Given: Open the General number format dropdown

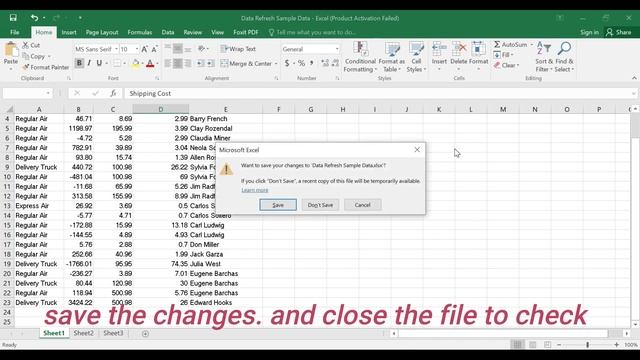Looking at the screenshot, I should click(x=336, y=49).
